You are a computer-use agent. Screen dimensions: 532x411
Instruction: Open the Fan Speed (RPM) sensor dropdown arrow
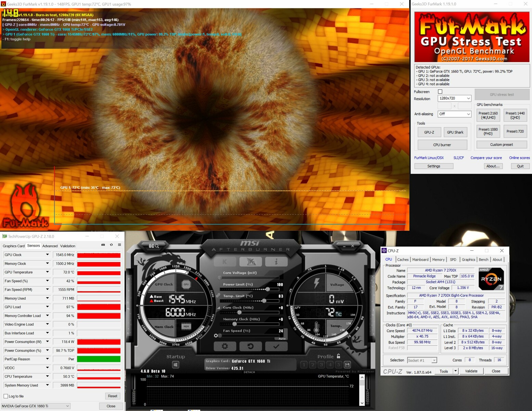point(48,289)
